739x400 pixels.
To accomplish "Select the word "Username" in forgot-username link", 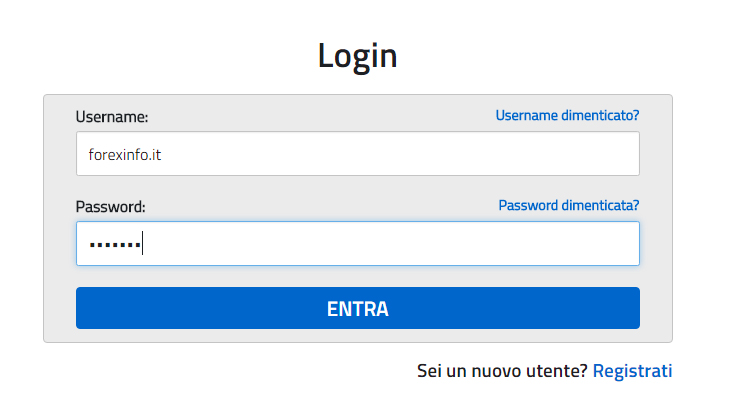I will 527,115.
